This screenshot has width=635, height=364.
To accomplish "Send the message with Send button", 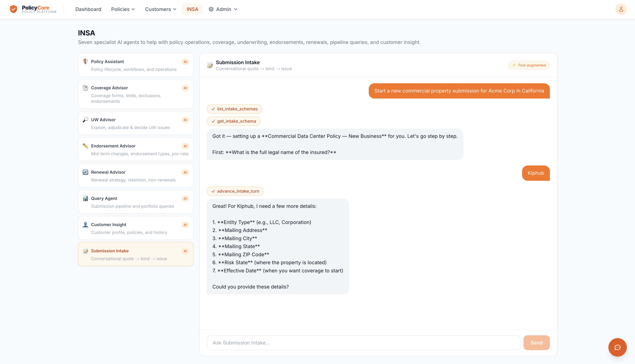I will 536,343.
